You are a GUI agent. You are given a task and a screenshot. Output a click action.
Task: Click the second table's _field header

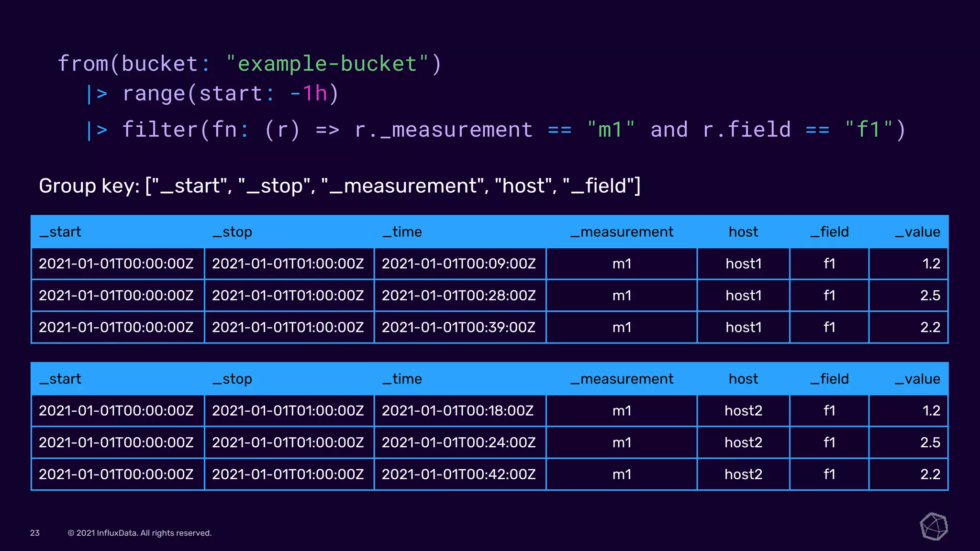(x=829, y=379)
